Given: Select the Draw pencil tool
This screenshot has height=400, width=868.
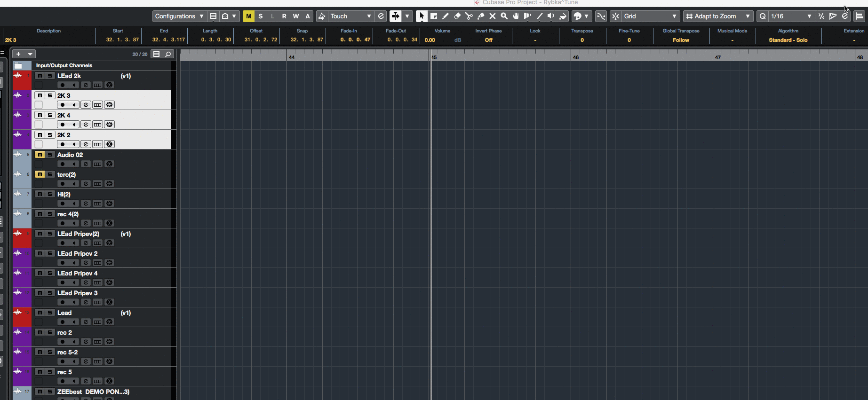Looking at the screenshot, I should pyautogui.click(x=446, y=16).
